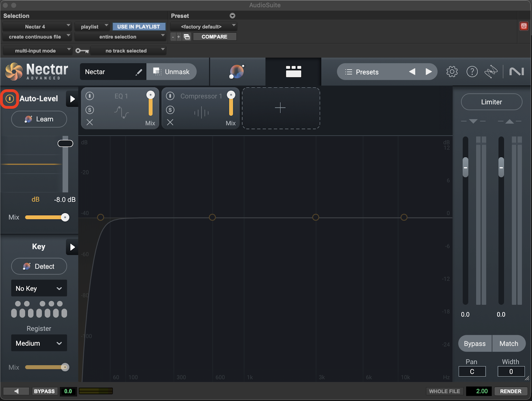Click the COMPARE button
The image size is (532, 401).
click(x=214, y=37)
